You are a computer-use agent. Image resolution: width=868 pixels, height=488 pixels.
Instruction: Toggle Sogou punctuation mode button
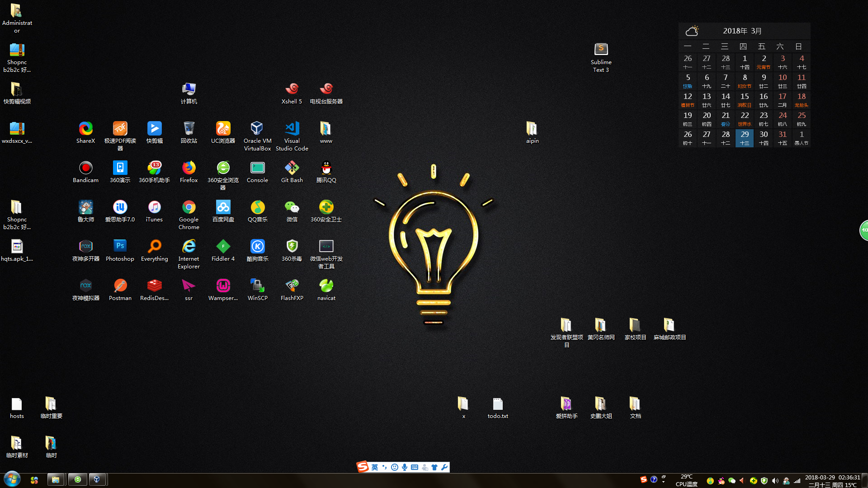385,467
